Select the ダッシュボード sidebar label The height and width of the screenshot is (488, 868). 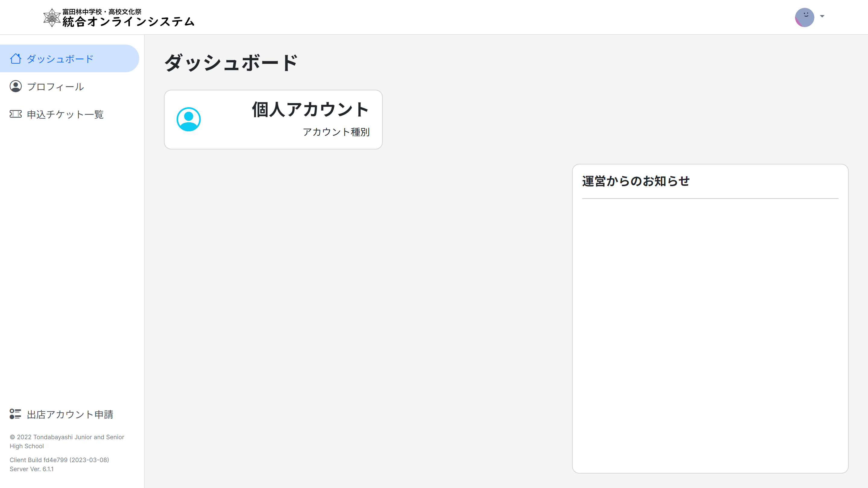coord(60,59)
